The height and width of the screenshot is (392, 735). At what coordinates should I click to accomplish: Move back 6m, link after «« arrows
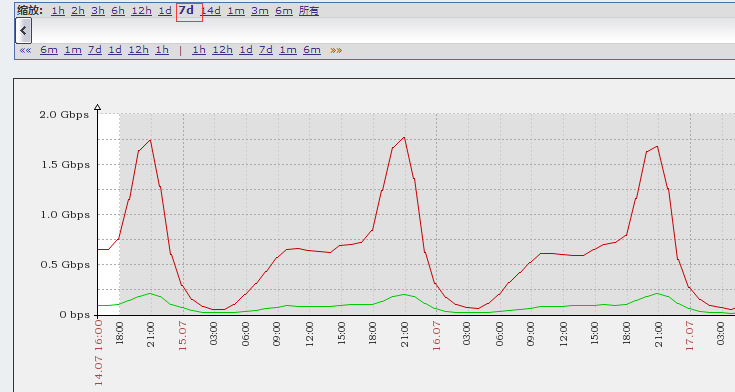point(49,50)
